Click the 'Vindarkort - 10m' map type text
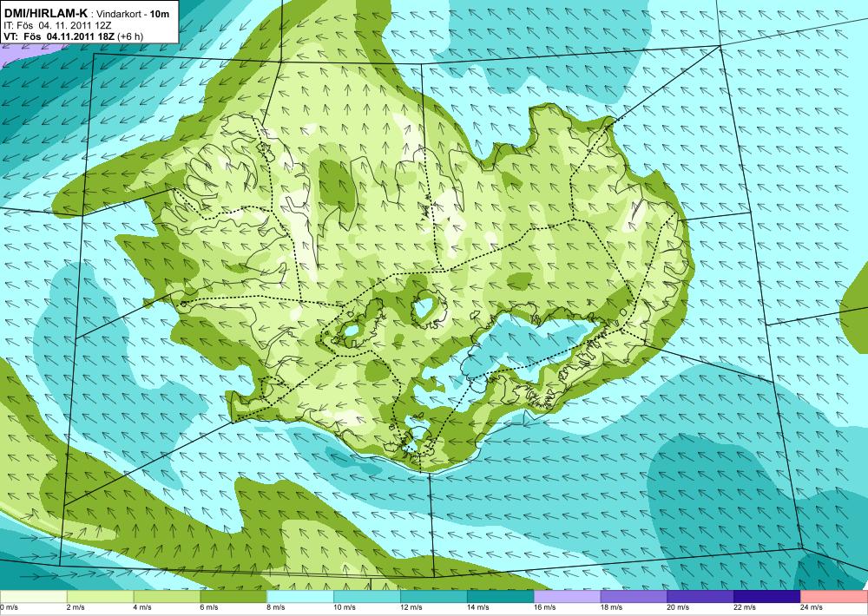868x616 pixels. click(x=133, y=15)
